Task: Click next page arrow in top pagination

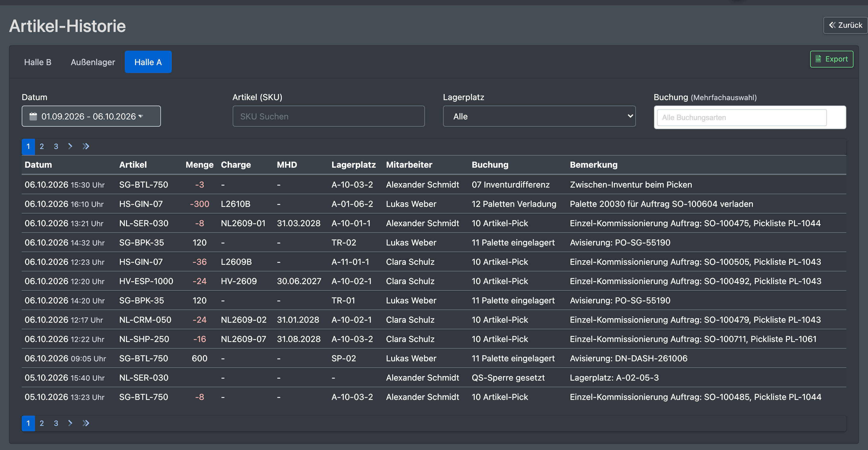Action: click(x=70, y=146)
